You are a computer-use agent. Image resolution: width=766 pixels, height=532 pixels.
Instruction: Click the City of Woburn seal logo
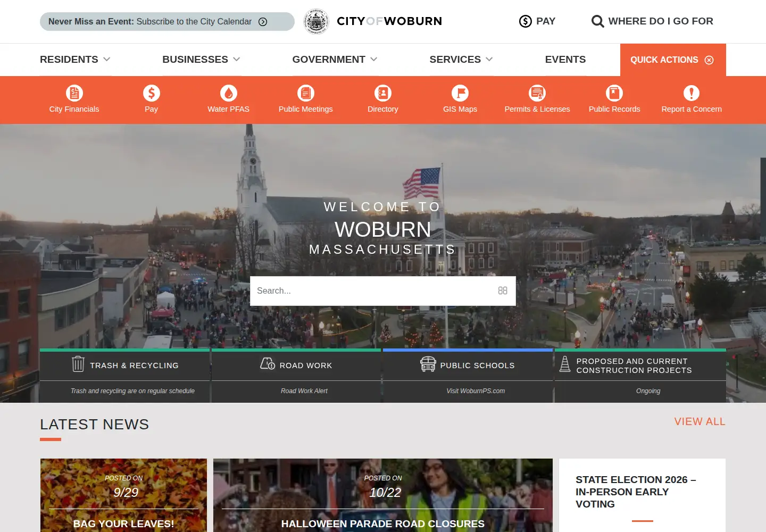coord(316,21)
